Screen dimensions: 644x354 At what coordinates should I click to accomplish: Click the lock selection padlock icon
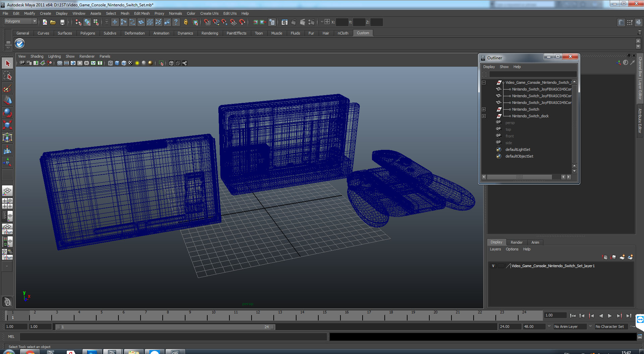(x=186, y=22)
